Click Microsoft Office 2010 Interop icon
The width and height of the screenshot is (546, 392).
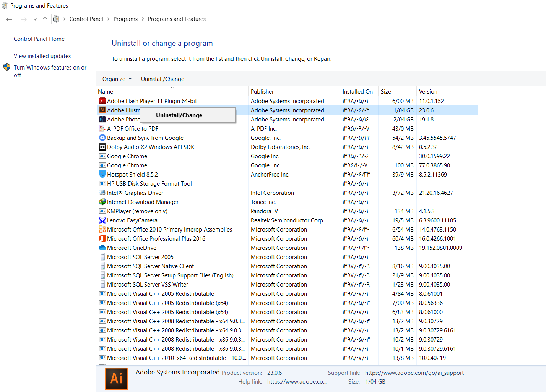click(x=102, y=229)
